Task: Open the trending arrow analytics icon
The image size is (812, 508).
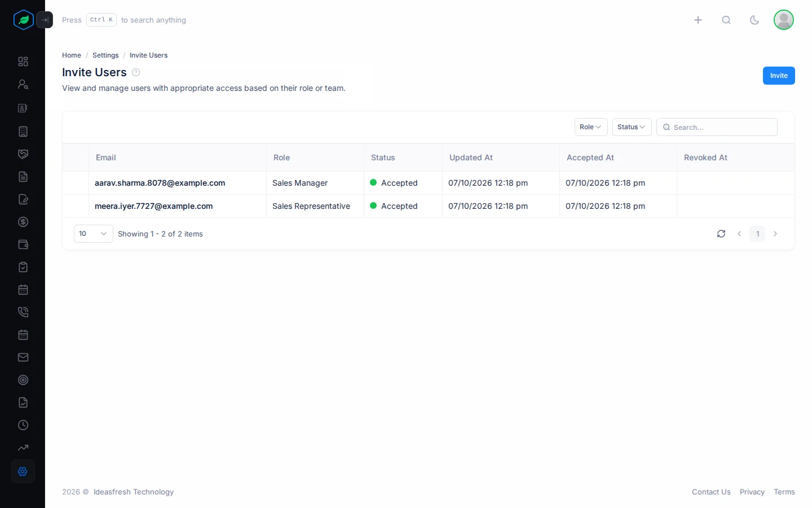Action: (23, 448)
